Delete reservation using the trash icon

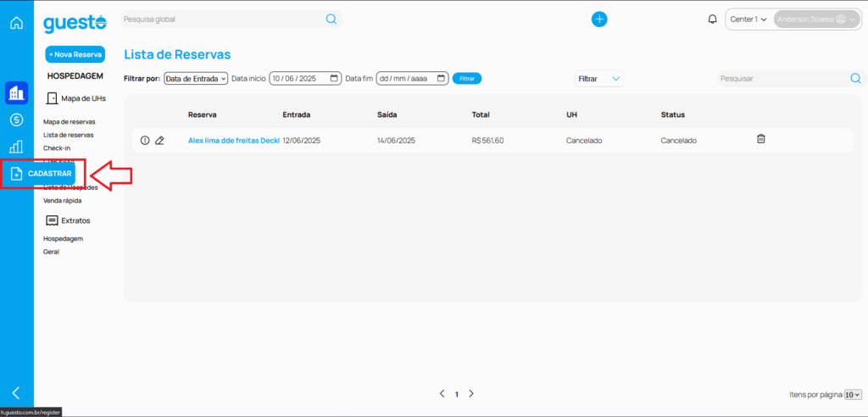click(x=761, y=139)
